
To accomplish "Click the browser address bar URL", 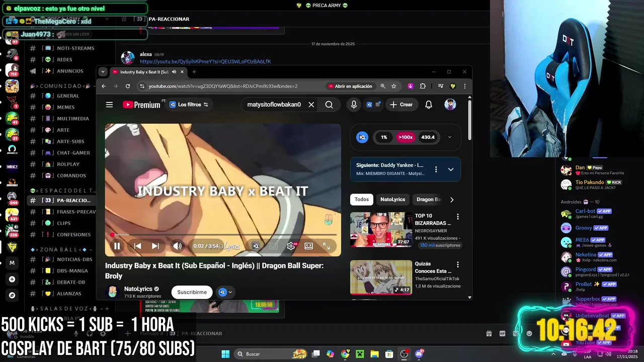I will coord(223,86).
